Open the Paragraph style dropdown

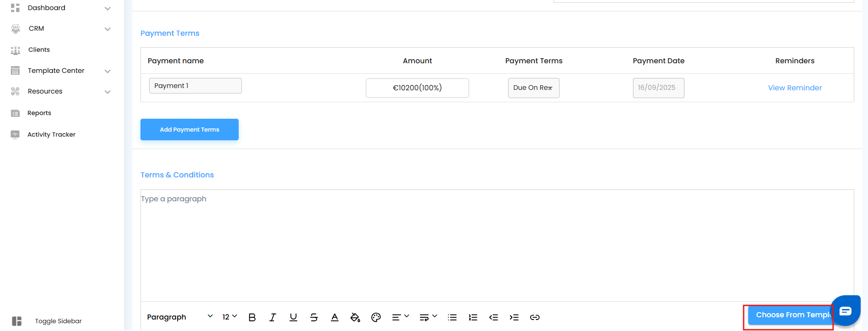point(179,317)
